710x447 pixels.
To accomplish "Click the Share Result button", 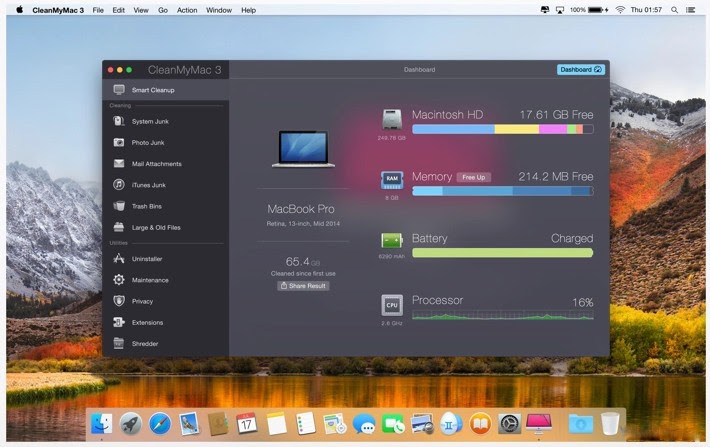I will (303, 286).
